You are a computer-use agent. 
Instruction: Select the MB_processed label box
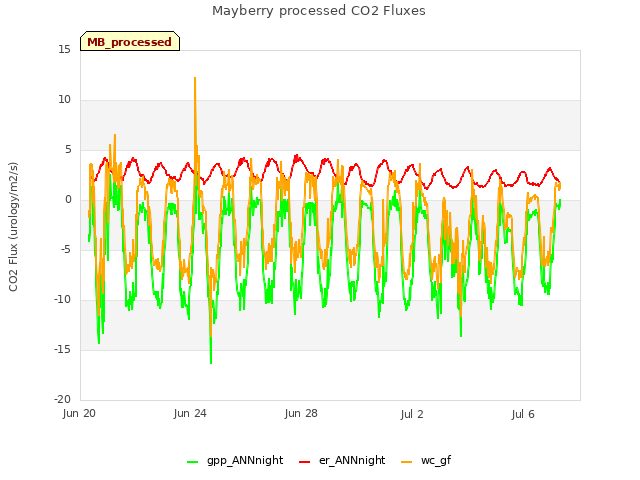130,42
